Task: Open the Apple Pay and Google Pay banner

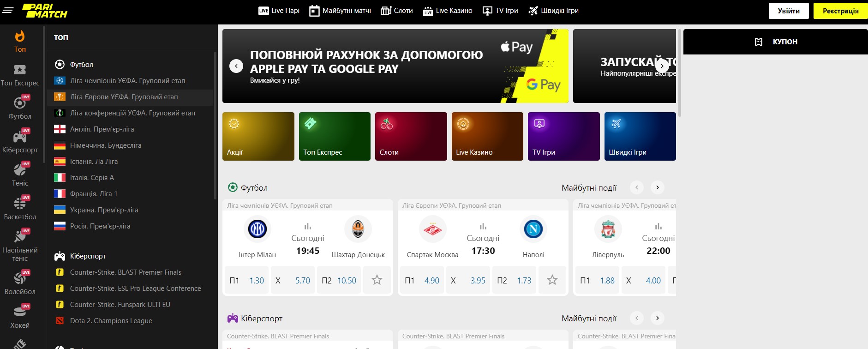Action: coord(395,66)
